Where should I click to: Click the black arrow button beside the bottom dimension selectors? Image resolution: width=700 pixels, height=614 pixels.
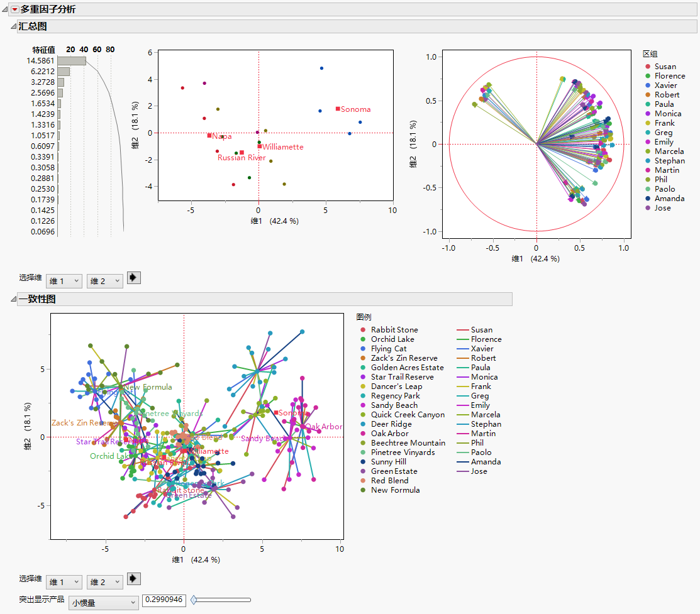(x=133, y=579)
